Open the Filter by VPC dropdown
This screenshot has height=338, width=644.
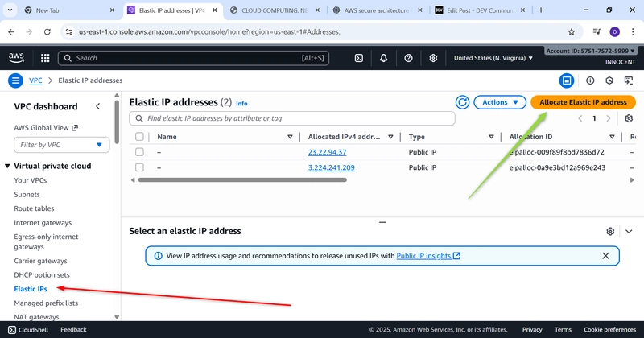coord(62,145)
